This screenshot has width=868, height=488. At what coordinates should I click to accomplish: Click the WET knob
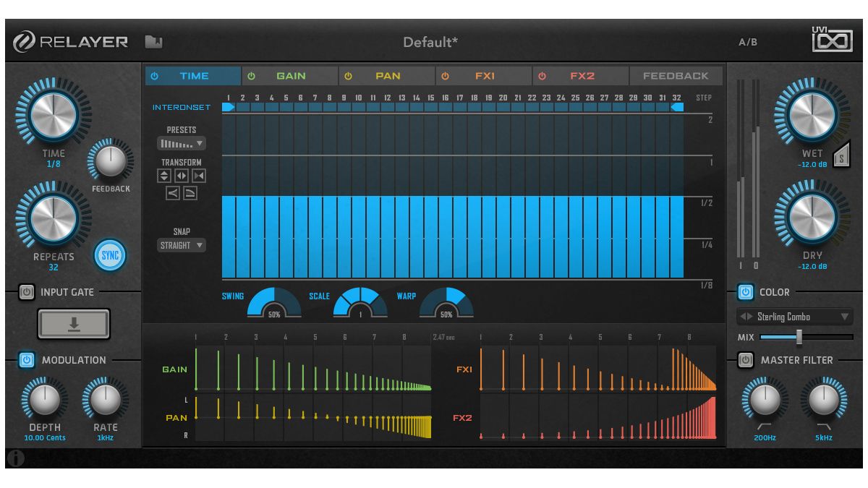[812, 114]
